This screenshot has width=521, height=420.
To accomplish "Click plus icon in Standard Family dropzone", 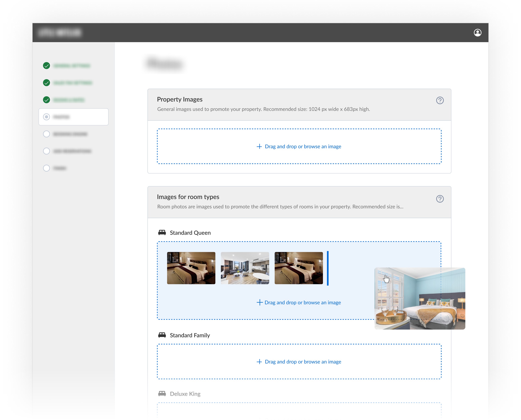I will tap(259, 361).
